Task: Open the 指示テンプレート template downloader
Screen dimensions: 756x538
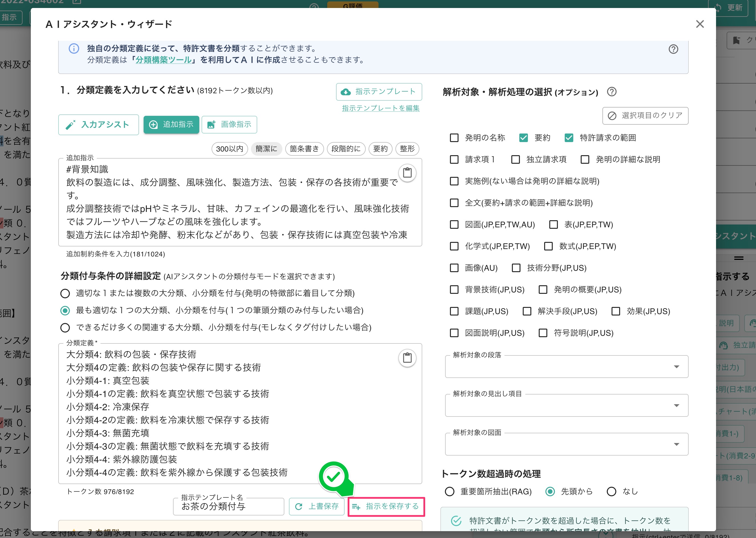Action: pos(378,92)
